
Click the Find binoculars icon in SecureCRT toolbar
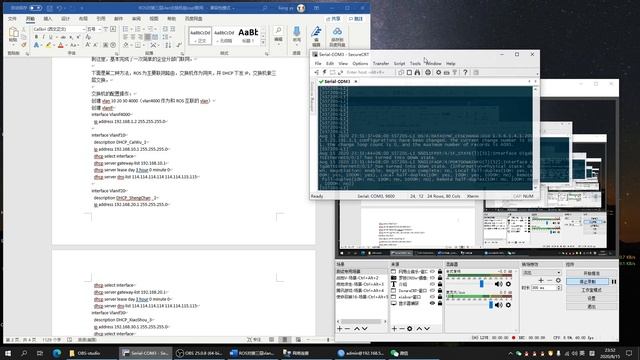tap(417, 72)
